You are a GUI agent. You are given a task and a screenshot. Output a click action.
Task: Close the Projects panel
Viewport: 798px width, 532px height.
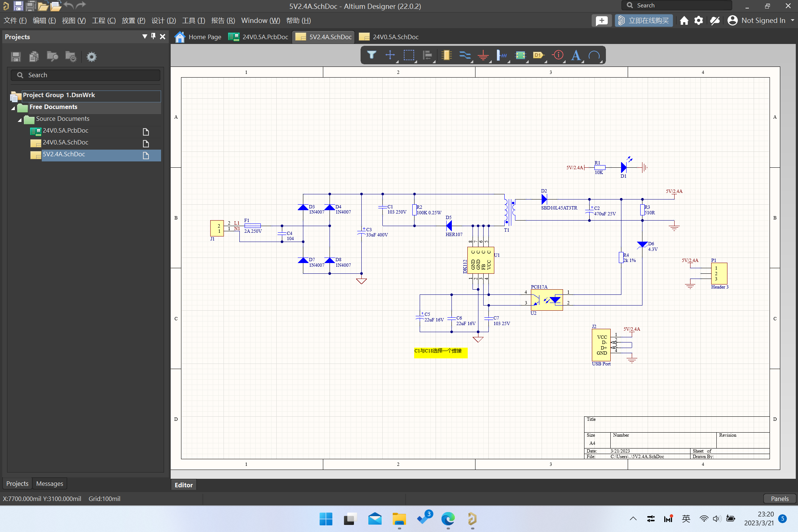pyautogui.click(x=163, y=36)
